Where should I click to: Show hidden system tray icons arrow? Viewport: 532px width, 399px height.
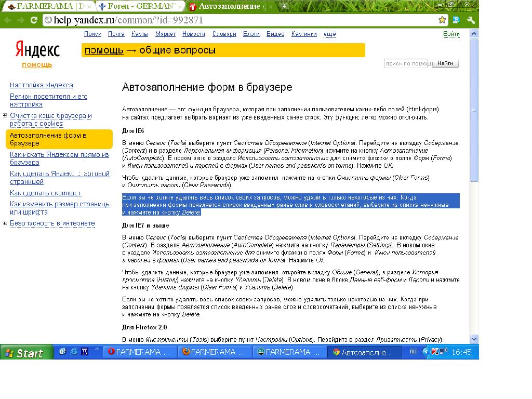click(426, 352)
